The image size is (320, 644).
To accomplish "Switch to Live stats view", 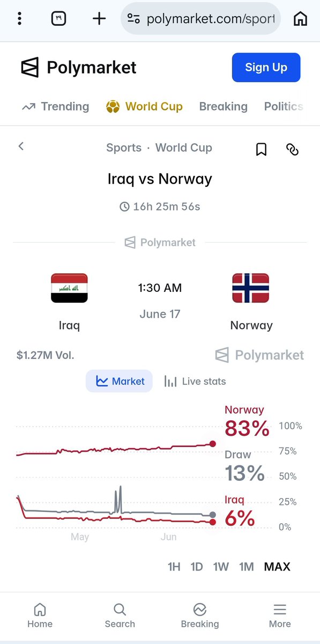I will click(195, 382).
